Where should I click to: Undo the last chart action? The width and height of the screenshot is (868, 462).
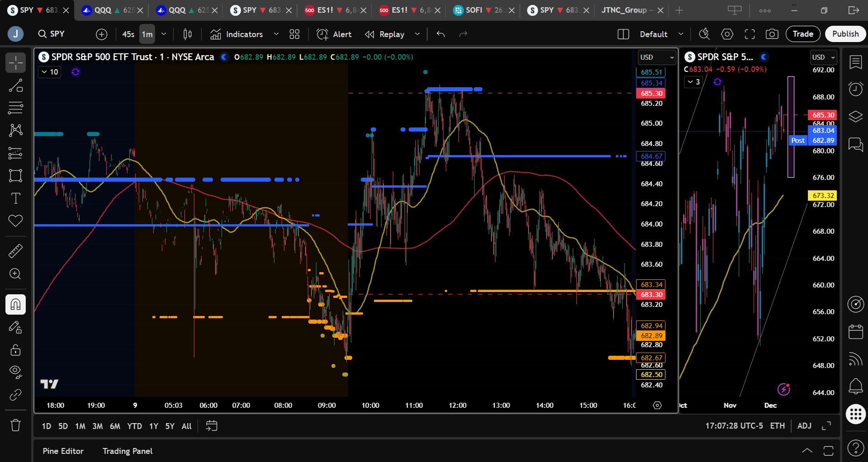(441, 34)
